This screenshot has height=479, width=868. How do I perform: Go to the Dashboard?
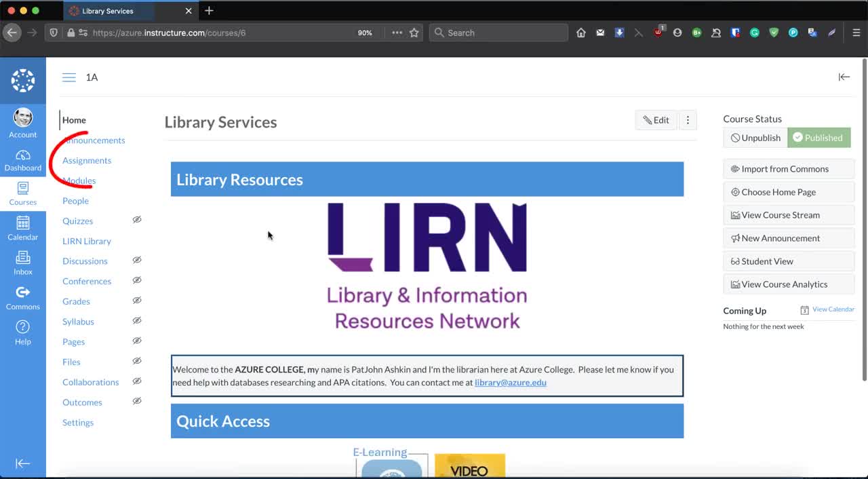click(23, 160)
